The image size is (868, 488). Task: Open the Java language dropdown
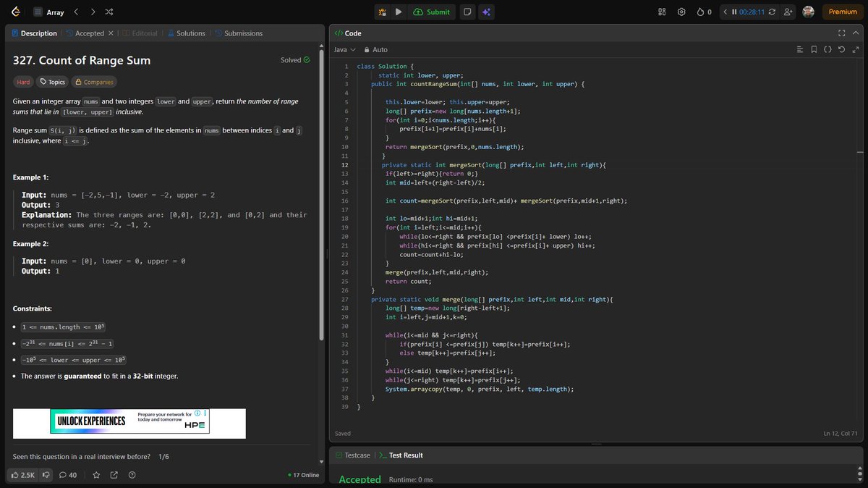point(344,50)
